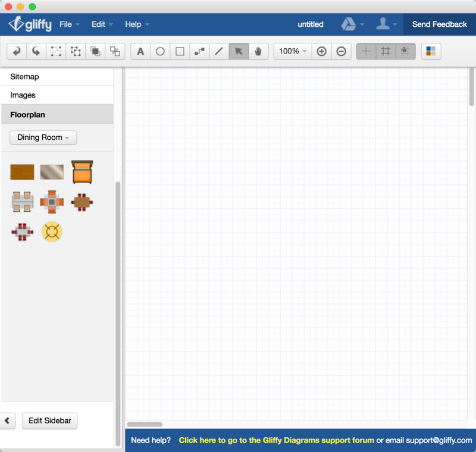Select the square table with orange chairs
Viewport: 476px width, 452px height.
point(52,202)
